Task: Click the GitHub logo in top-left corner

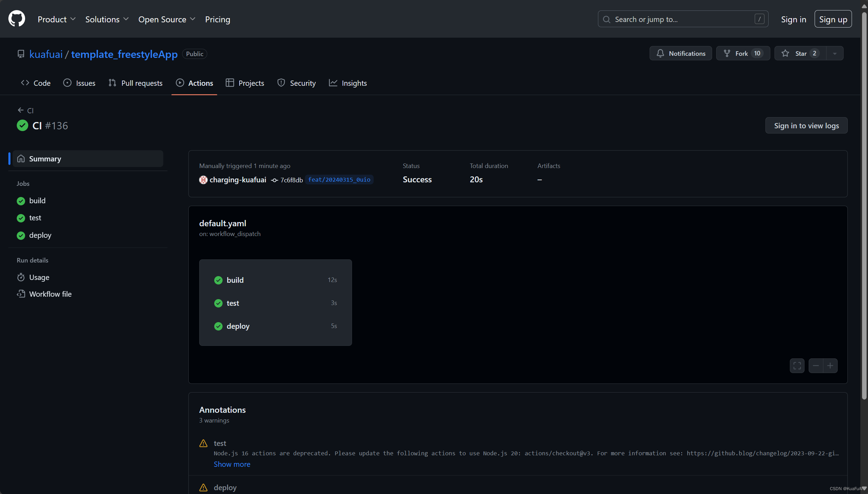Action: pos(16,18)
